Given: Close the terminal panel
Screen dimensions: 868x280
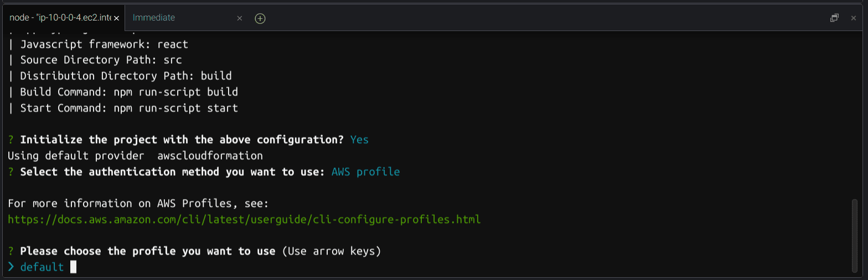Looking at the screenshot, I should click(x=854, y=18).
